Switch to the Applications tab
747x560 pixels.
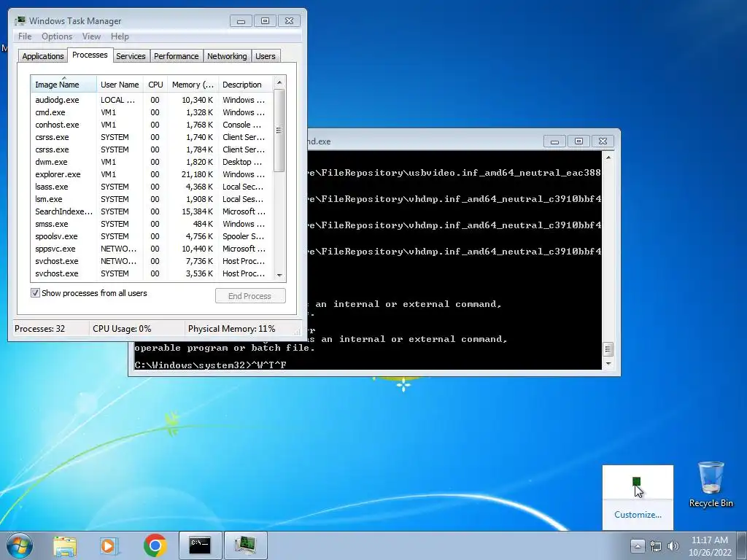43,56
